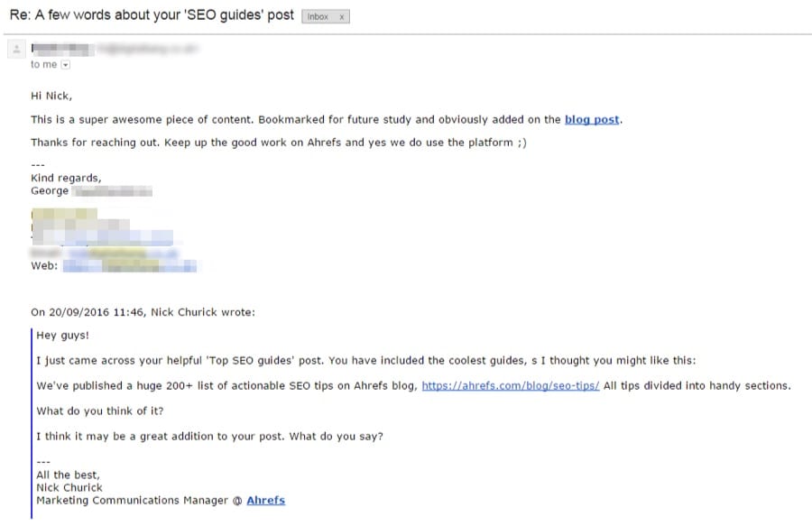Click the blurred sender name
The height and width of the screenshot is (526, 812).
point(62,50)
